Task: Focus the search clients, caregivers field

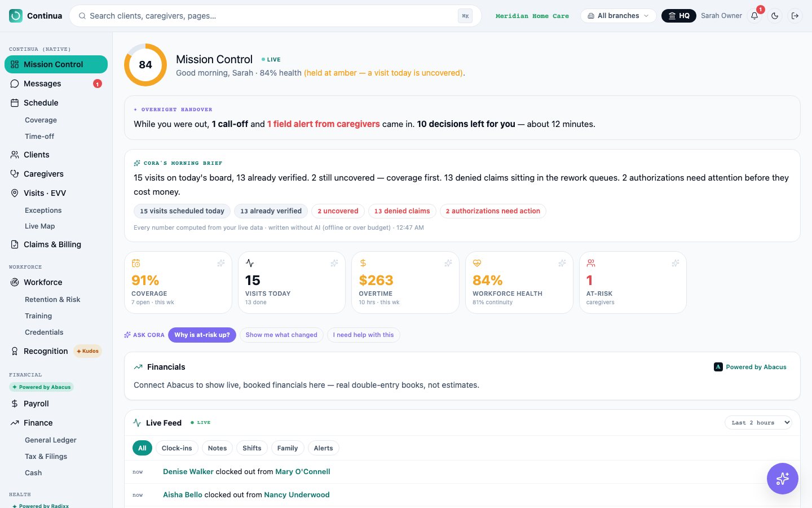Action: [x=275, y=16]
